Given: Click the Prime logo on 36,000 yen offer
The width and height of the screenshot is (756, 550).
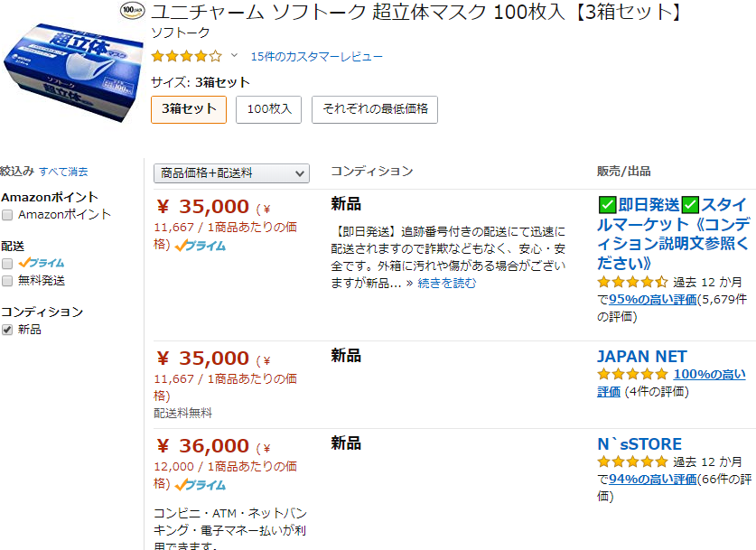Looking at the screenshot, I should point(201,485).
